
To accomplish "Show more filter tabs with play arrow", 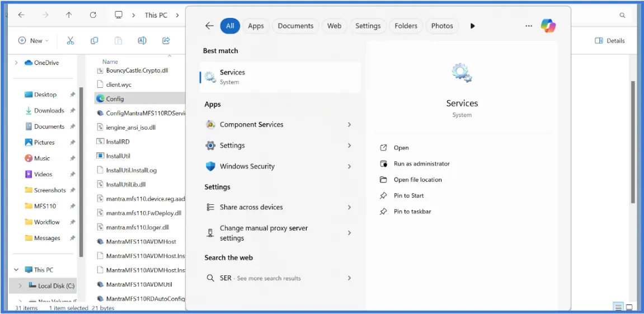I will (472, 26).
